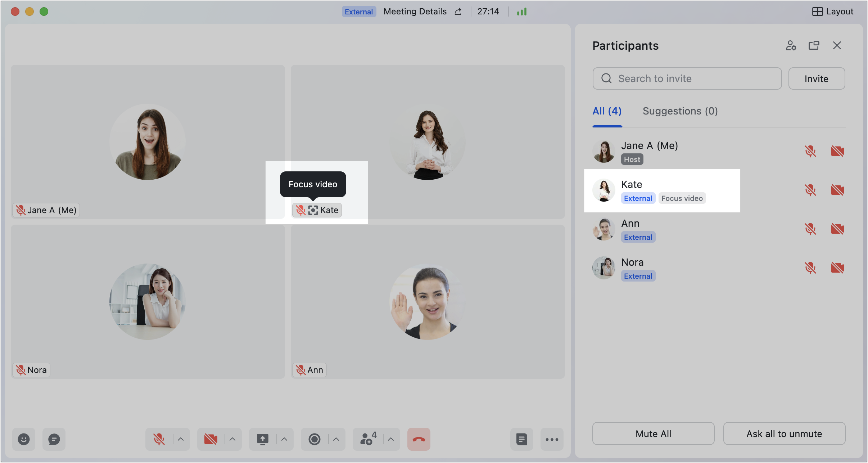
Task: Toggle Nora's camera in participant list
Action: (x=838, y=268)
